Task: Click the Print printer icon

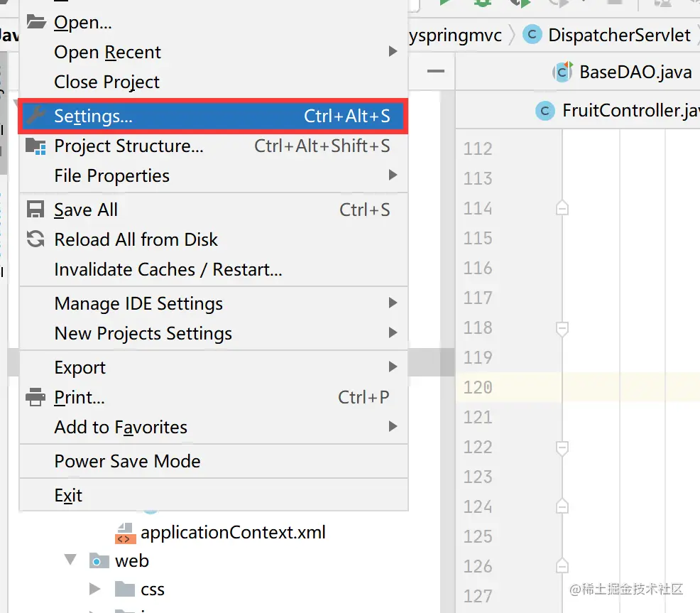Action: click(35, 397)
